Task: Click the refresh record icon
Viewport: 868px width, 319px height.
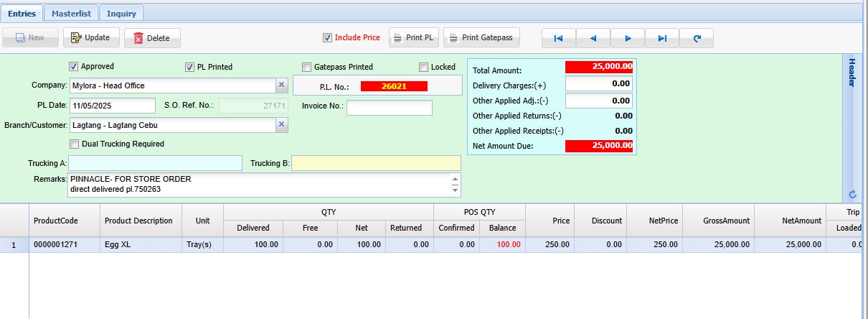Action: (696, 38)
